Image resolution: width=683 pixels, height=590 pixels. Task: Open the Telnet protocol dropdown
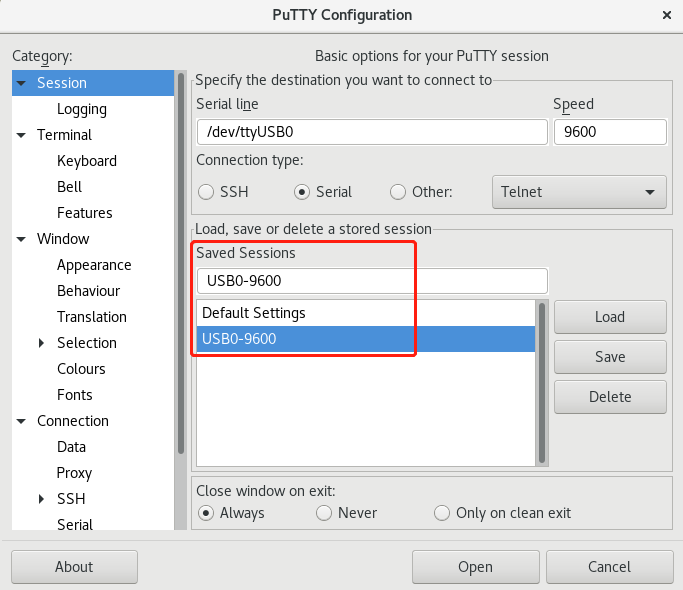579,192
